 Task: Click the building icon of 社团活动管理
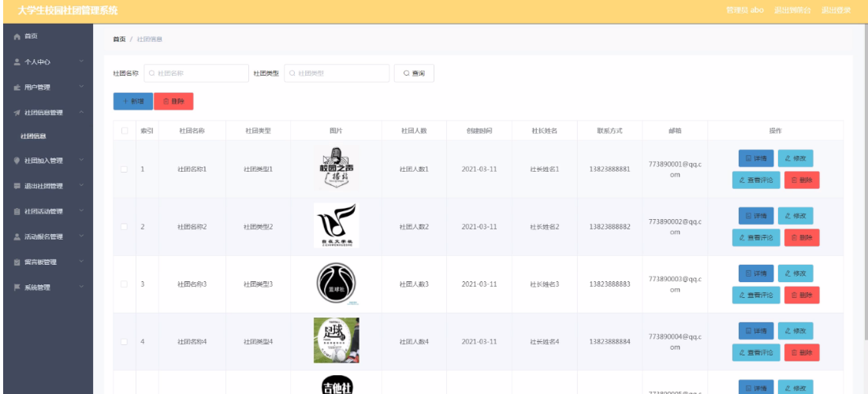[17, 211]
